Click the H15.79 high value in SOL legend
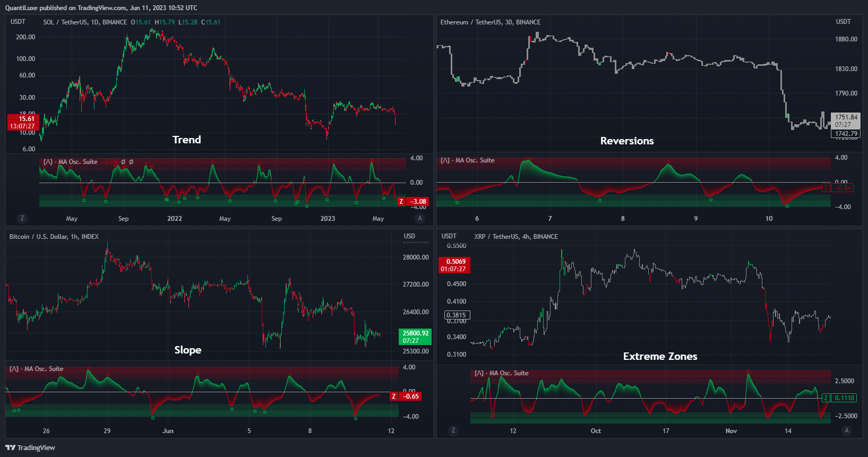The width and height of the screenshot is (868, 457). [x=165, y=22]
